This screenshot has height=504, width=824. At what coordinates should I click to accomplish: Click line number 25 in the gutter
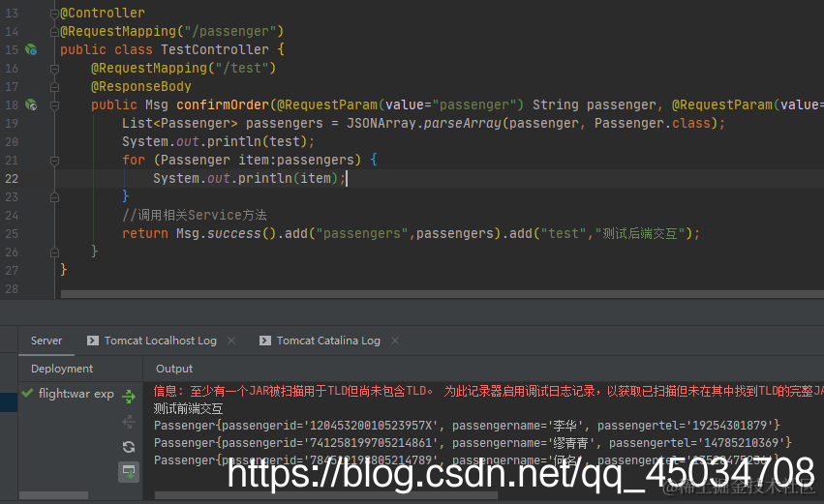pos(12,234)
